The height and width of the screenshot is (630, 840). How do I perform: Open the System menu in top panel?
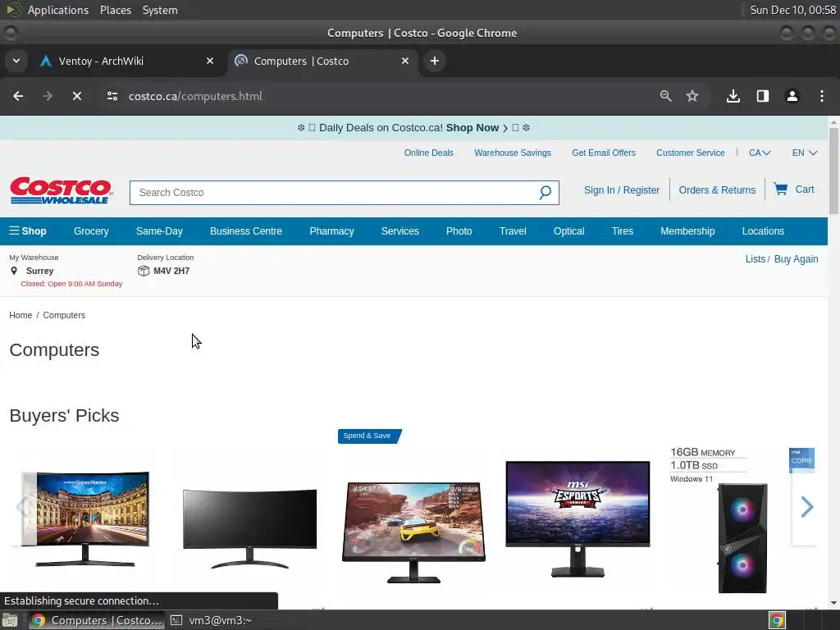tap(160, 10)
